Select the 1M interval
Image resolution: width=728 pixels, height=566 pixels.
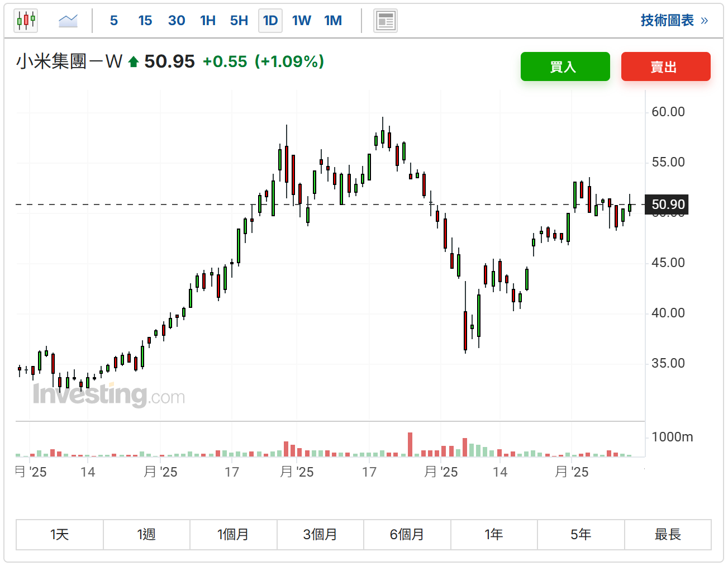(333, 21)
